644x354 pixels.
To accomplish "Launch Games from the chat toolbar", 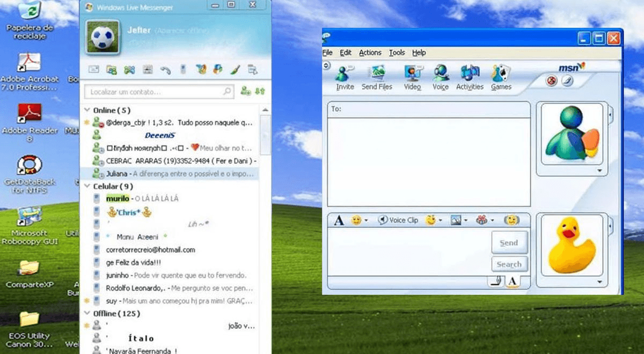I will point(501,77).
